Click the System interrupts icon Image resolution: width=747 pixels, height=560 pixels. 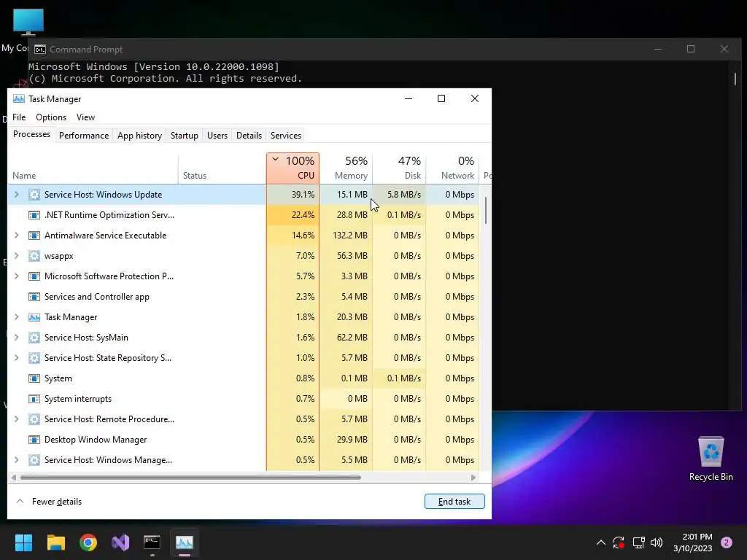pyautogui.click(x=34, y=399)
